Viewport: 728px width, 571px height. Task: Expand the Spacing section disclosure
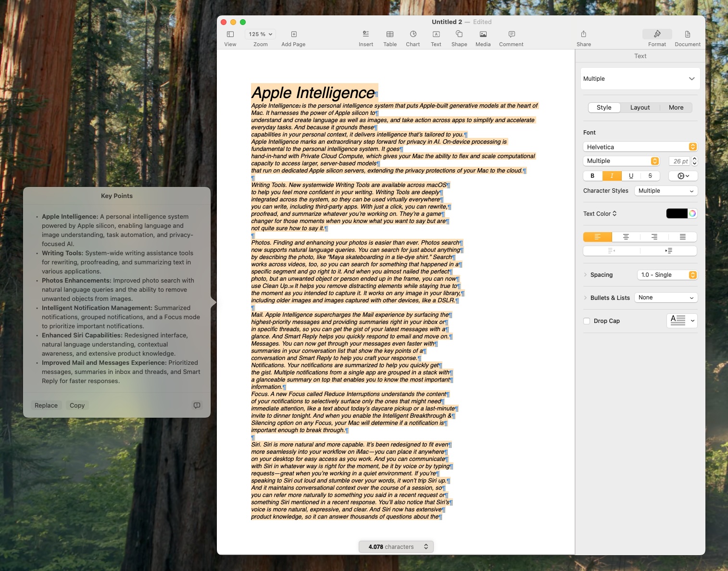(x=586, y=275)
